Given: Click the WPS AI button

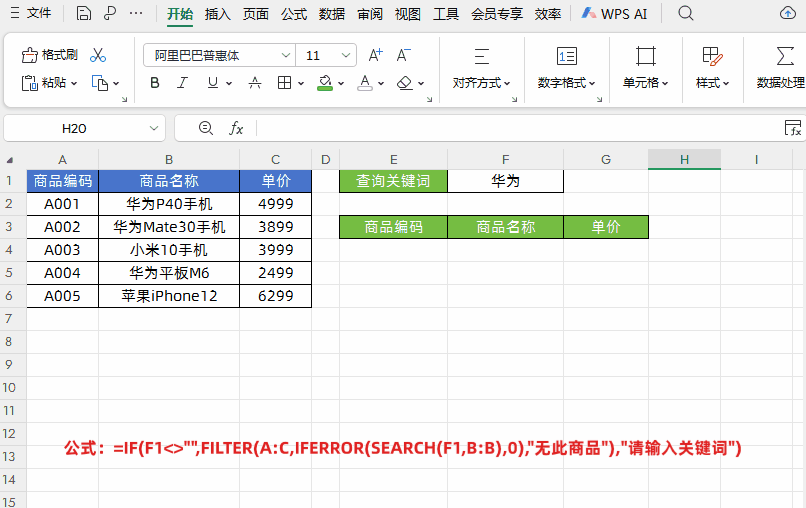Looking at the screenshot, I should point(615,13).
